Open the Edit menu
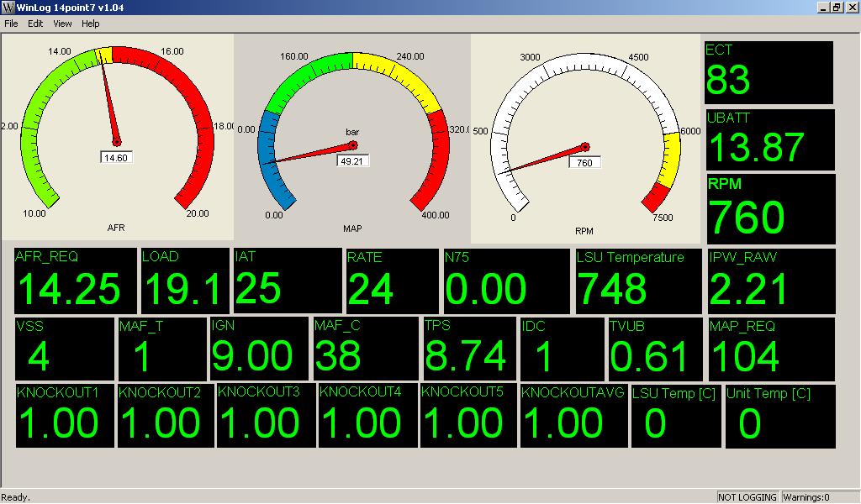Screen dimensions: 861x504 point(35,24)
